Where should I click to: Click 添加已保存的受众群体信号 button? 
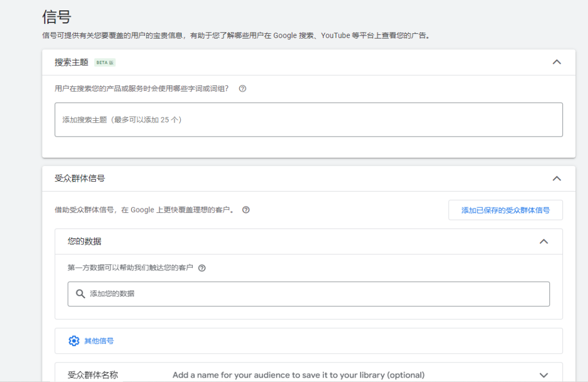pyautogui.click(x=505, y=210)
